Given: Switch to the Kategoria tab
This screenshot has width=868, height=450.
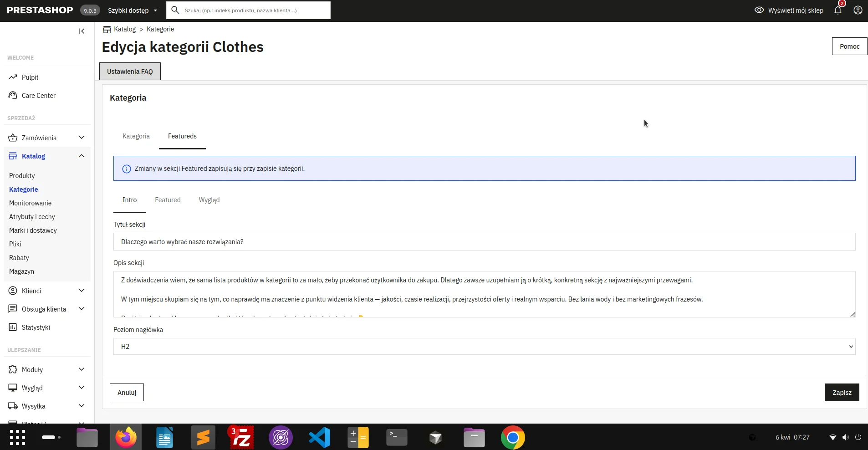Looking at the screenshot, I should (x=136, y=136).
